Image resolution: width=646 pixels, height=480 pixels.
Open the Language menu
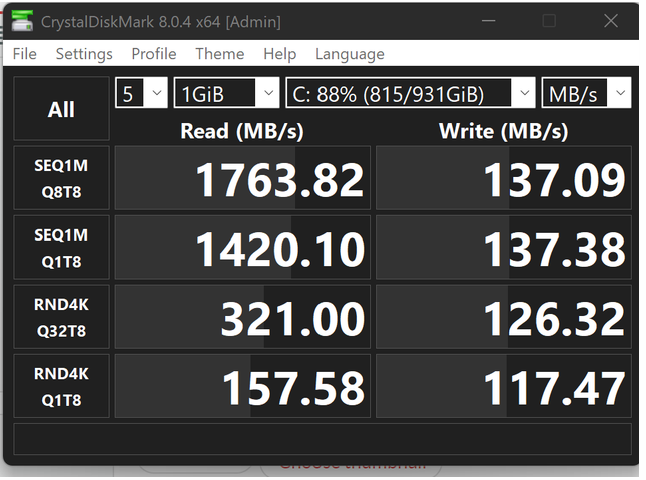[x=349, y=54]
